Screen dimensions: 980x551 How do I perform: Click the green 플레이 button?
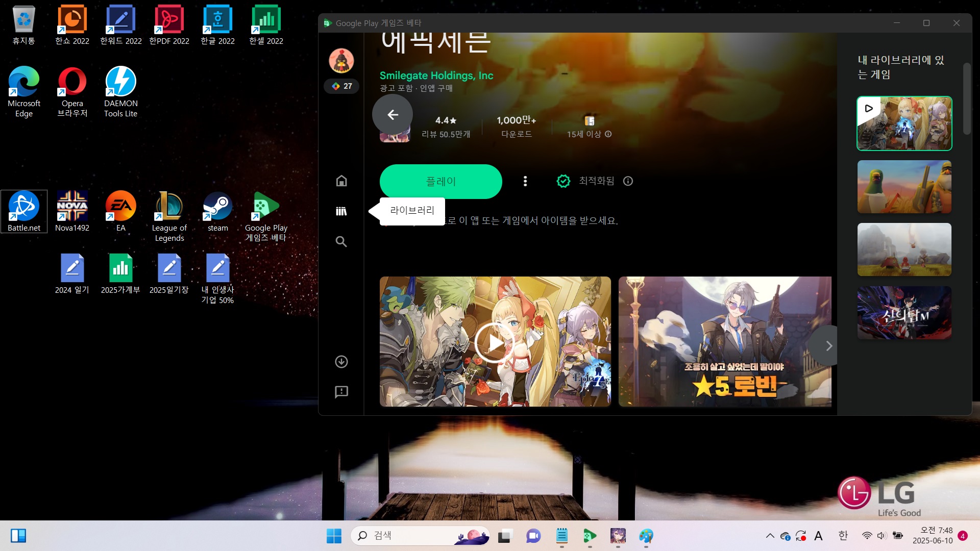pos(441,182)
